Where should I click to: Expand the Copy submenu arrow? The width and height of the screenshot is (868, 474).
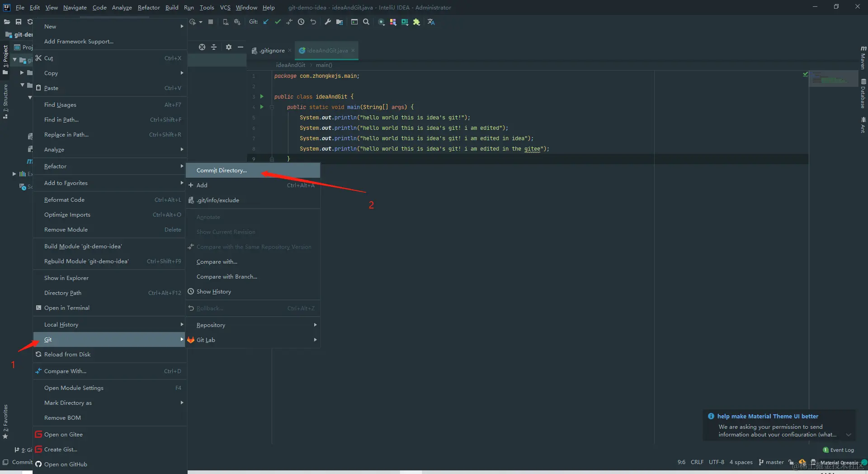click(x=182, y=73)
